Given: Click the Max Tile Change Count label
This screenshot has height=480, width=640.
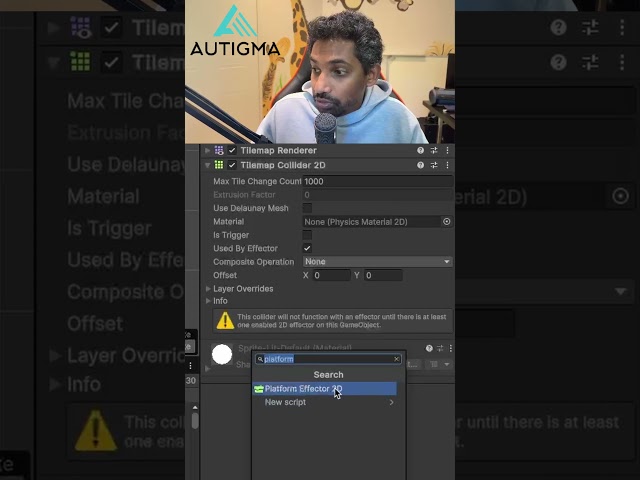Looking at the screenshot, I should (x=257, y=181).
